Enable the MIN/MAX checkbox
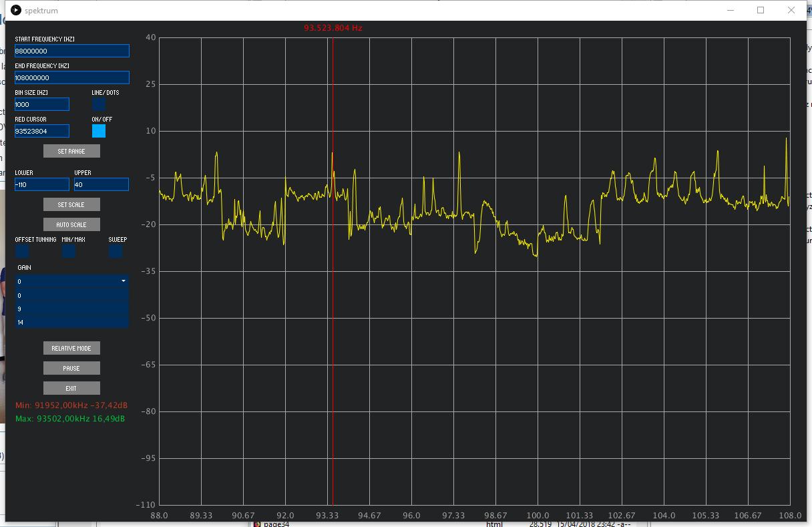The image size is (812, 527). click(69, 251)
